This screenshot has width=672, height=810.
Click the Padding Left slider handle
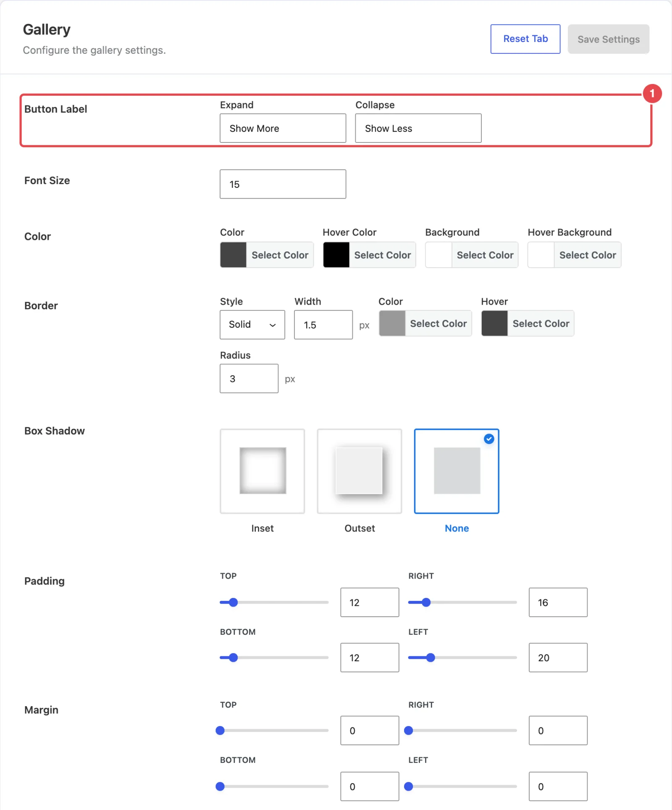click(430, 657)
